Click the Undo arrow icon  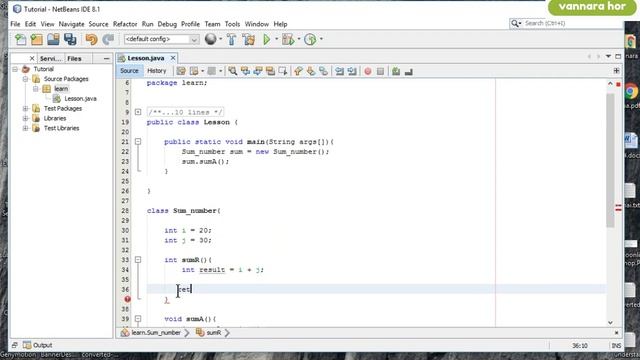(x=91, y=39)
